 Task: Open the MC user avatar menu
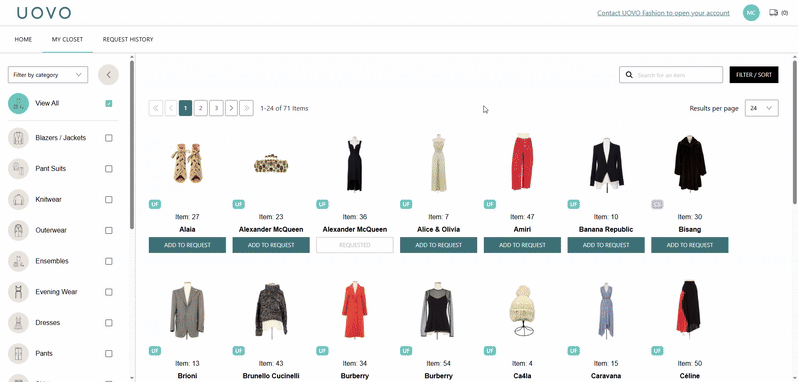pos(751,13)
